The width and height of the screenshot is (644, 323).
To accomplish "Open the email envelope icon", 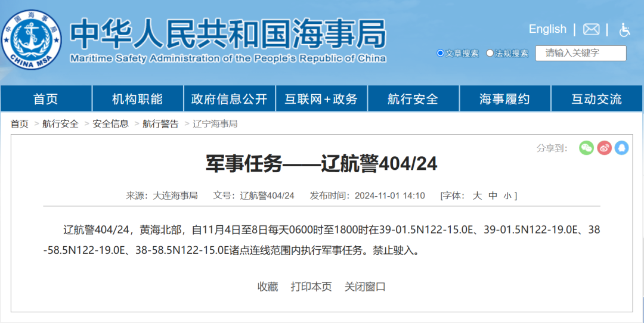I will click(x=591, y=30).
